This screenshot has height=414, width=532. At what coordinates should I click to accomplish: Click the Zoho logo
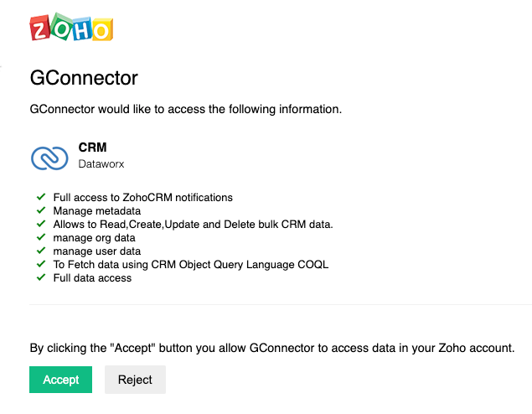coord(71,27)
